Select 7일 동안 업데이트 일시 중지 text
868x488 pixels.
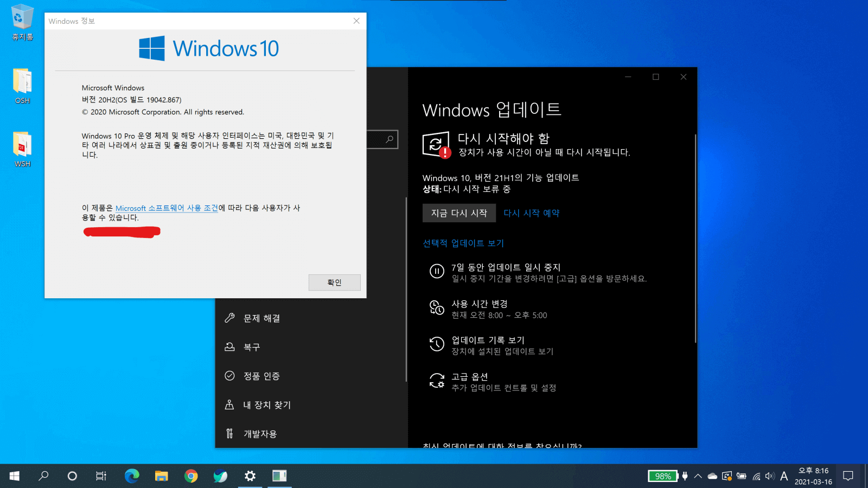pos(506,267)
